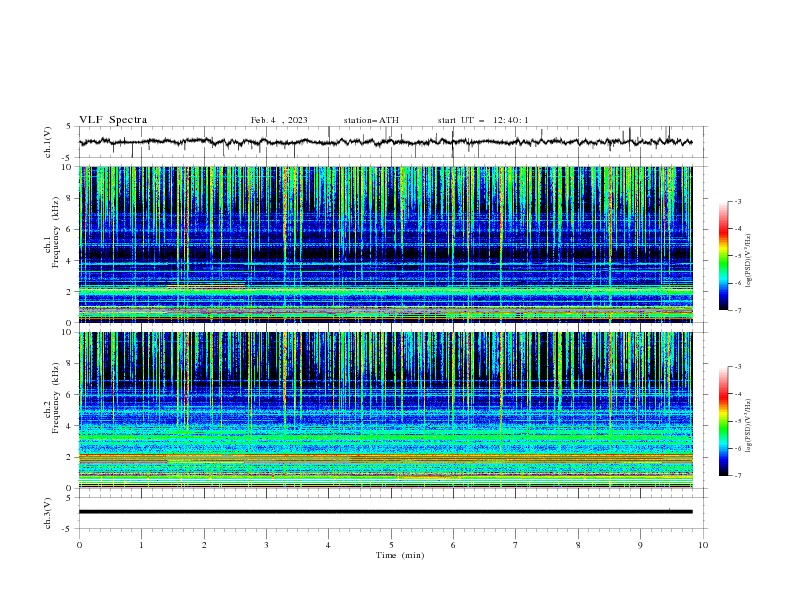The width and height of the screenshot is (792, 612).
Task: Click the time-axis tick label "3"
Action: [266, 545]
